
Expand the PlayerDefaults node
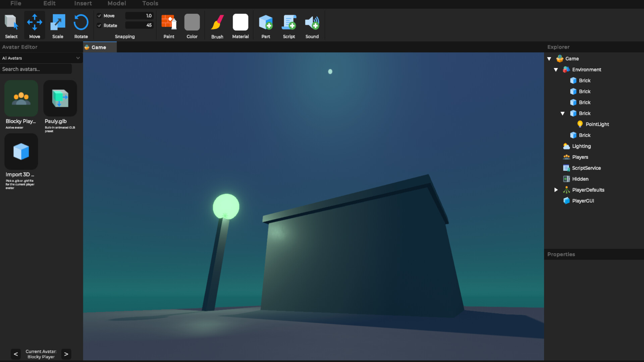coord(556,190)
